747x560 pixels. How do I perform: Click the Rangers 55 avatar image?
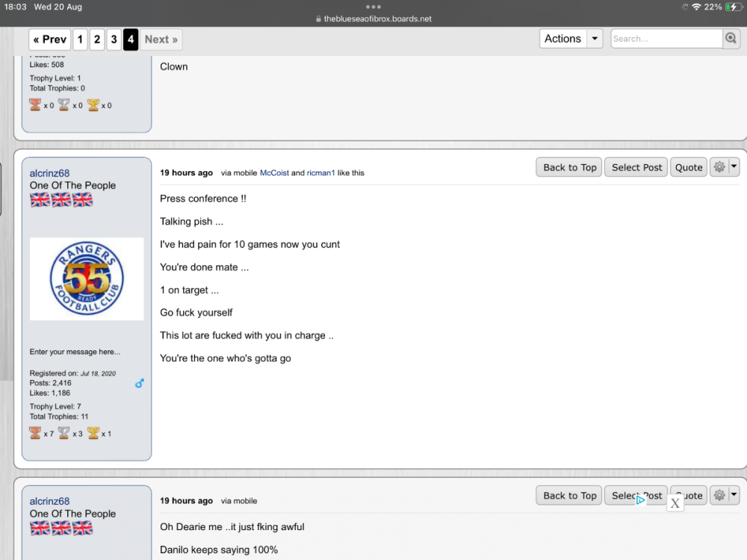pyautogui.click(x=87, y=279)
